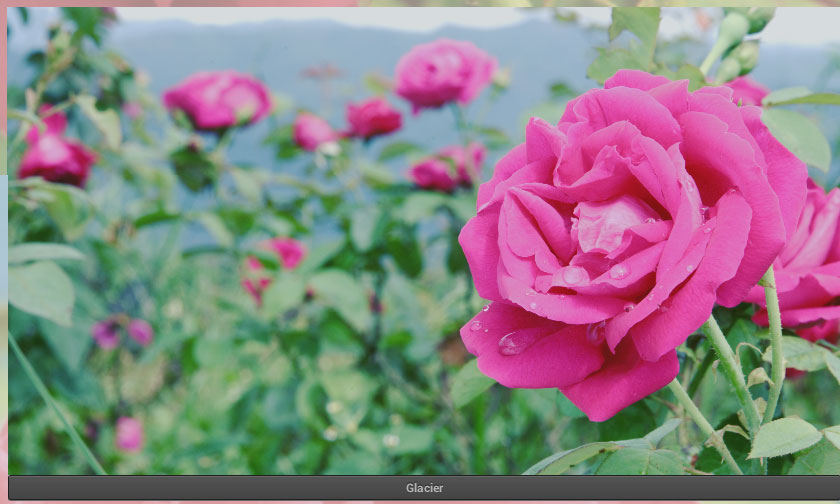The height and width of the screenshot is (504, 840).
Task: Click the blurred rose pair below the top rose
Action: click(447, 167)
